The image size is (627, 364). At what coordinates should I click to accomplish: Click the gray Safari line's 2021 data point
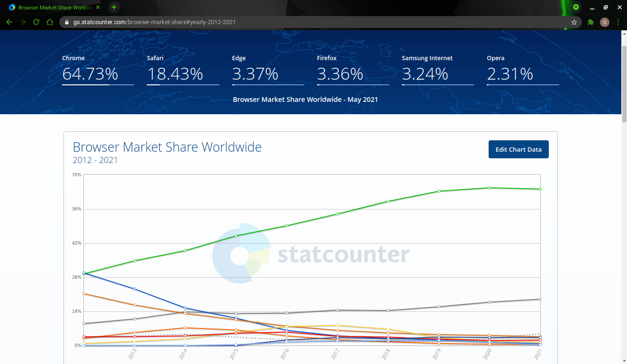coord(540,299)
